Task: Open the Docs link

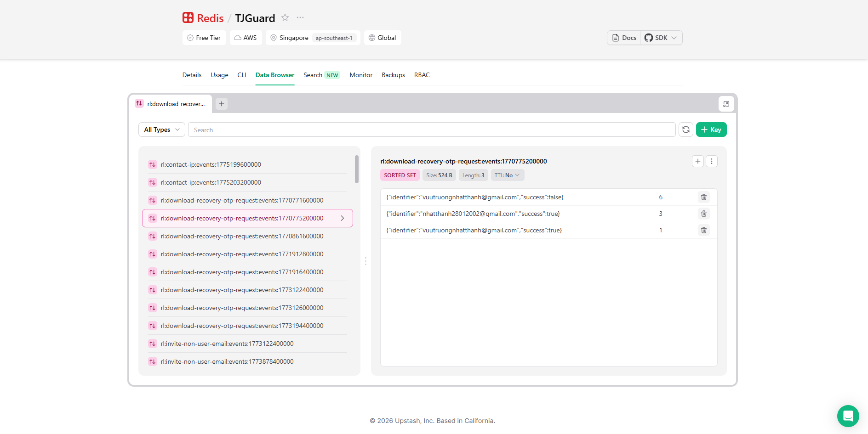Action: (x=624, y=38)
